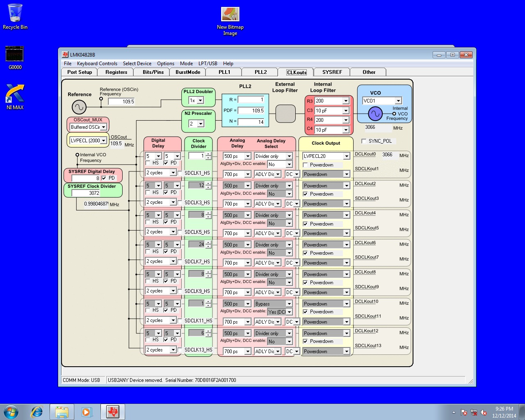This screenshot has width=525, height=420.
Task: Select the Internal VCO Frequency radio in VCO box
Action: (x=394, y=114)
